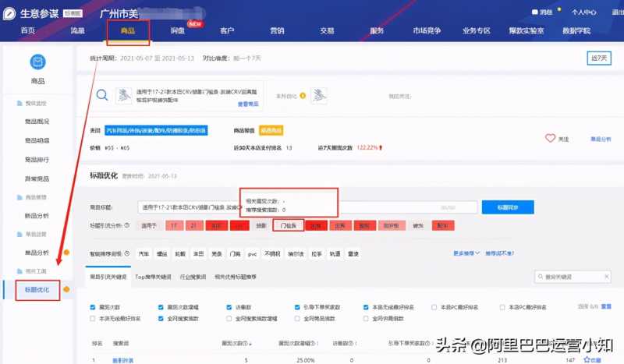Viewport: 624px width, 364px height.
Task: Expand the 更多推荐 dropdown
Action: coord(466,253)
